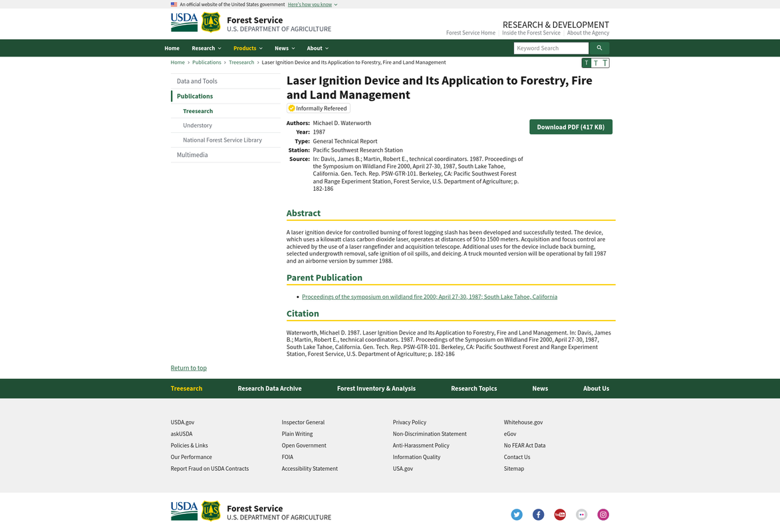Focus the Keyword Search field
The width and height of the screenshot is (780, 532).
pyautogui.click(x=551, y=49)
